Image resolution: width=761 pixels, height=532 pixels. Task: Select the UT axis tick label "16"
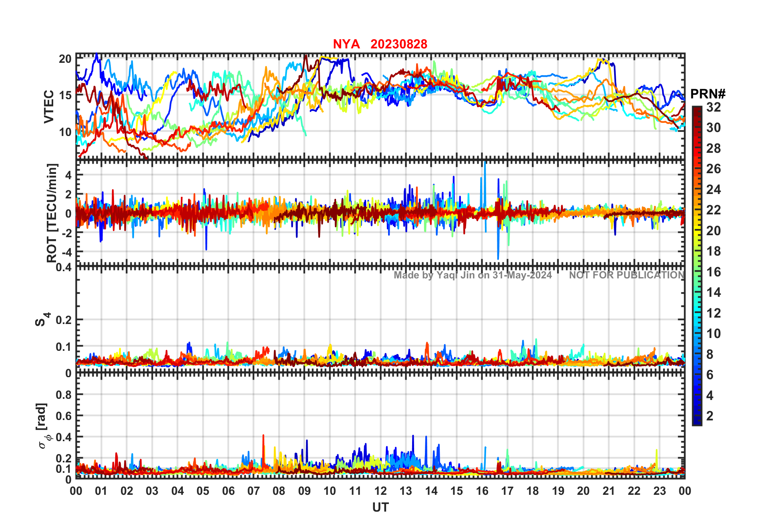[482, 491]
